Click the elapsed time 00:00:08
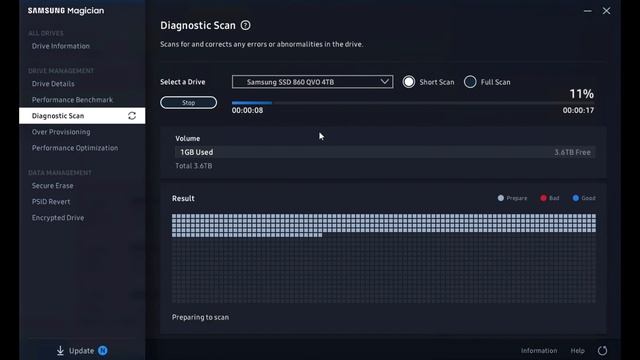This screenshot has height=360, width=640. coord(247,110)
